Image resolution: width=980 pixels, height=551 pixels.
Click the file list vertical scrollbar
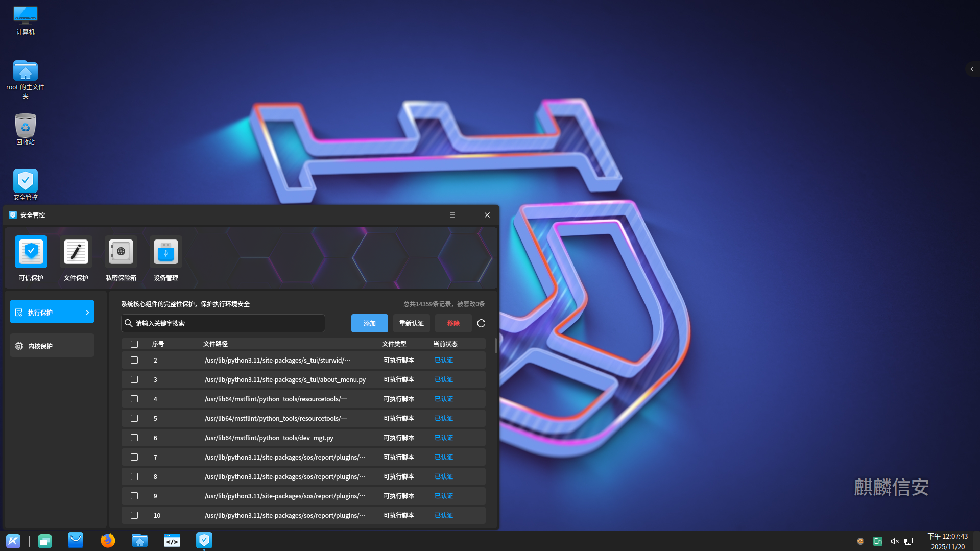pyautogui.click(x=495, y=346)
